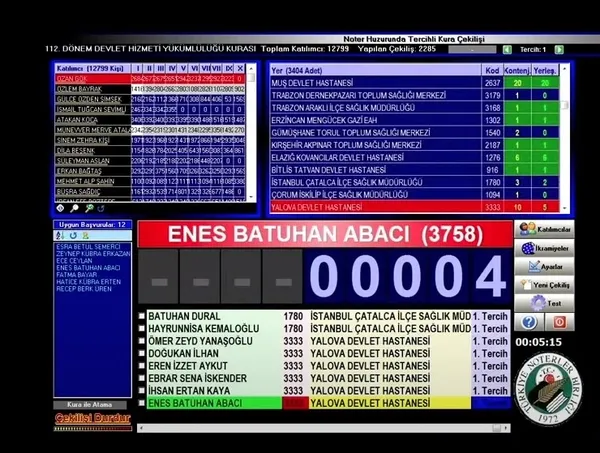Click the 00:05:15 timer display
Viewport: 600px width, 453px height.
tap(539, 342)
